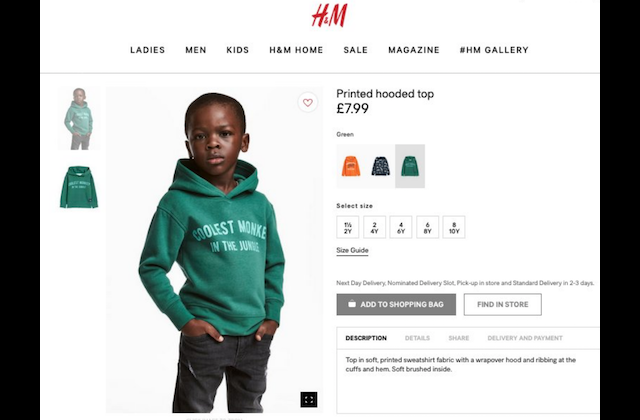Open the Size Guide link
The image size is (640, 420).
tap(352, 251)
